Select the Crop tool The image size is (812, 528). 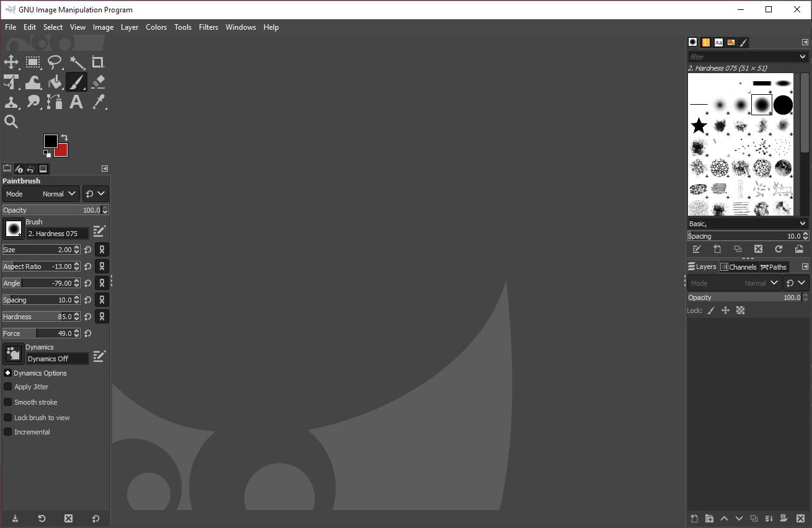pos(98,62)
